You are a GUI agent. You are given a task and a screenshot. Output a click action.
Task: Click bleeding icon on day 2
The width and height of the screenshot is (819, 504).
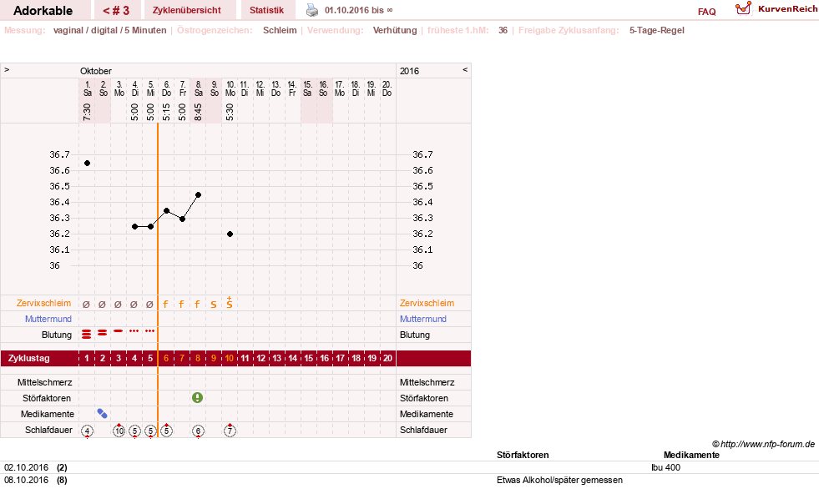[103, 333]
